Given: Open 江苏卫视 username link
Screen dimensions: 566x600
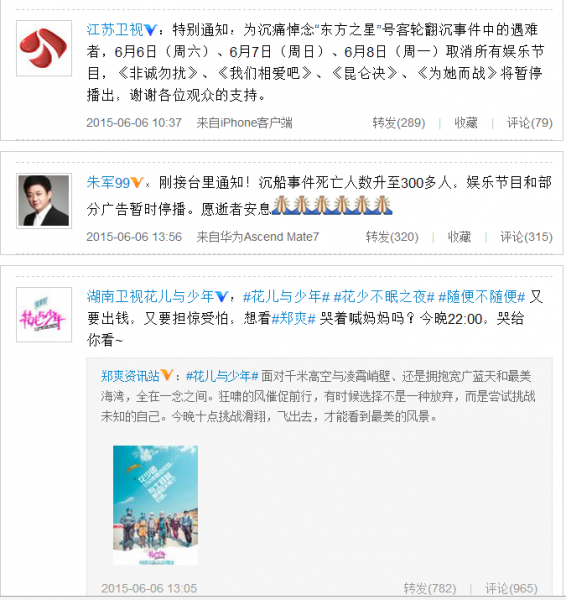Looking at the screenshot, I should pos(115,30).
